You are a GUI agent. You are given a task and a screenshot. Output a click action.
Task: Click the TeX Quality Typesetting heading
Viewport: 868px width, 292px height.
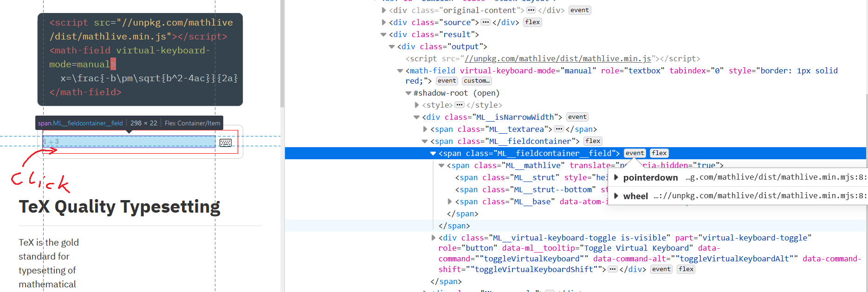[119, 207]
